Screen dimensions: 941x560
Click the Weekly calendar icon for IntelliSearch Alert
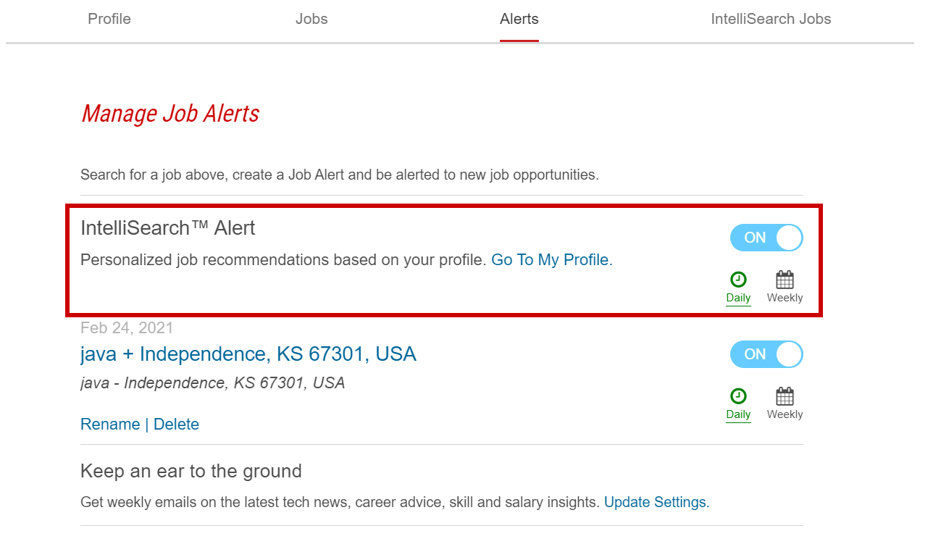tap(785, 280)
